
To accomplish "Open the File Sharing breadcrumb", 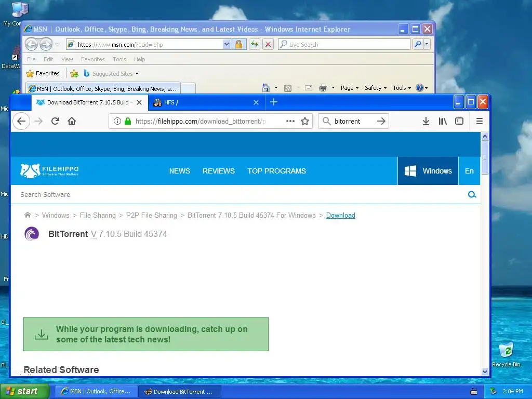I will click(98, 215).
